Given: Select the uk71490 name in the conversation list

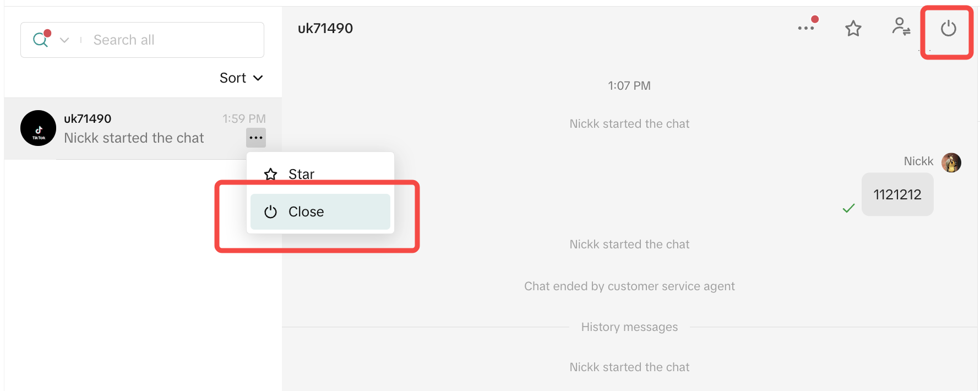Looking at the screenshot, I should pyautogui.click(x=88, y=118).
